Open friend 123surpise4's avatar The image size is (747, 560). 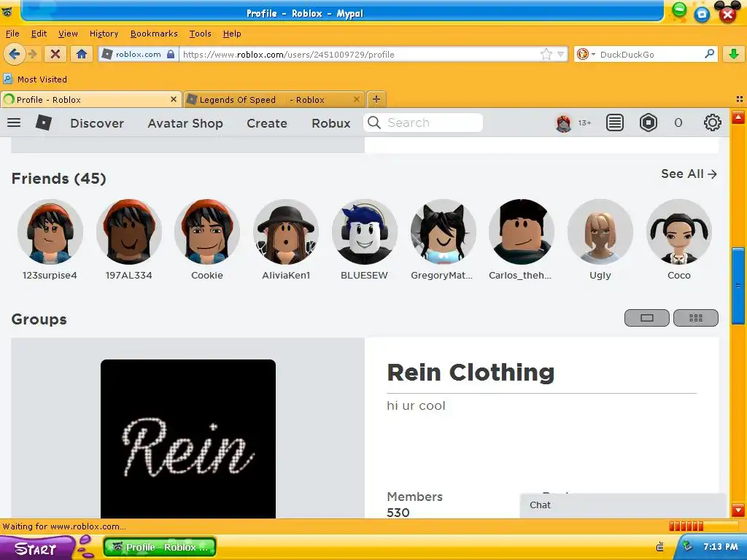pos(50,231)
